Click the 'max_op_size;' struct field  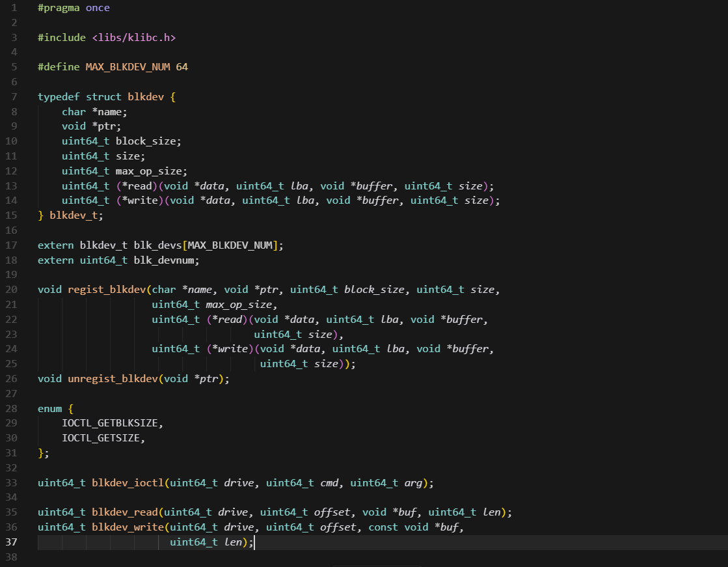[152, 171]
